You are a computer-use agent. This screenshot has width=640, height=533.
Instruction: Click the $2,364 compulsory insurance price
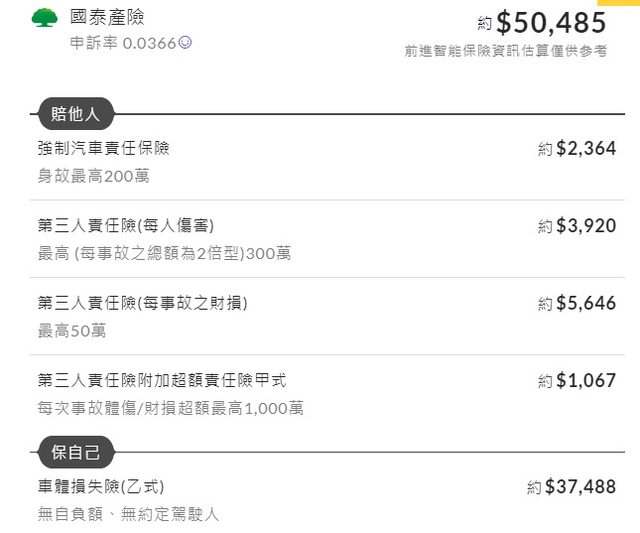[586, 149]
